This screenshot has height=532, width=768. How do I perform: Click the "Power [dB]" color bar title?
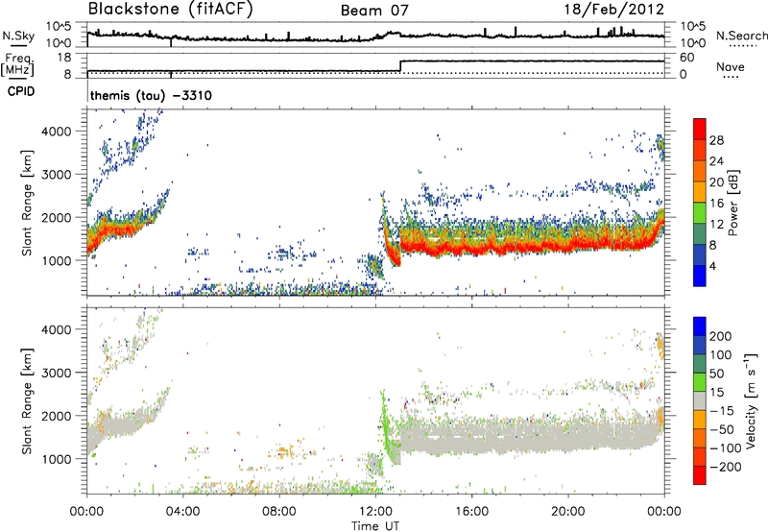pyautogui.click(x=733, y=203)
